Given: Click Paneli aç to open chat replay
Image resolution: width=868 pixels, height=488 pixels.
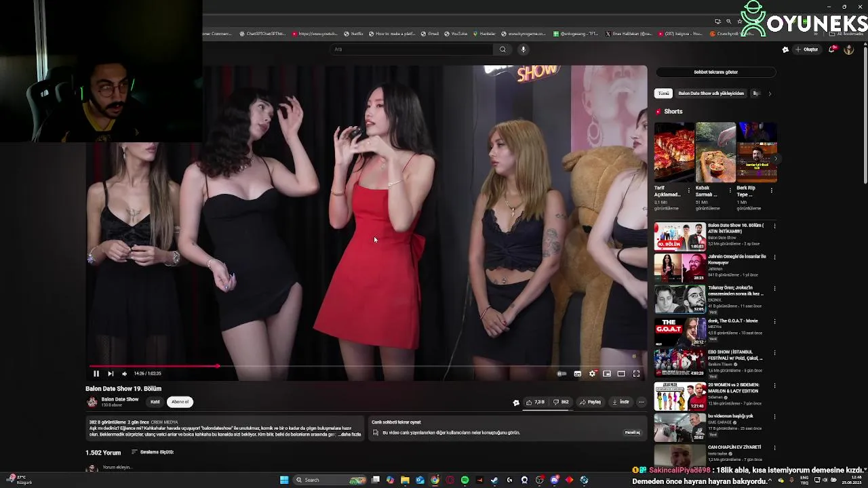Looking at the screenshot, I should pyautogui.click(x=632, y=432).
